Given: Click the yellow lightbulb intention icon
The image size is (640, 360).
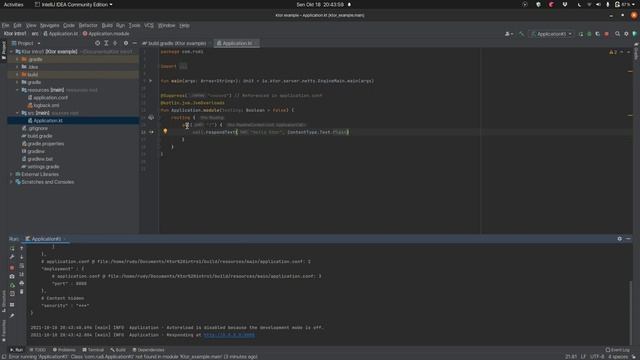Looking at the screenshot, I should click(x=165, y=131).
